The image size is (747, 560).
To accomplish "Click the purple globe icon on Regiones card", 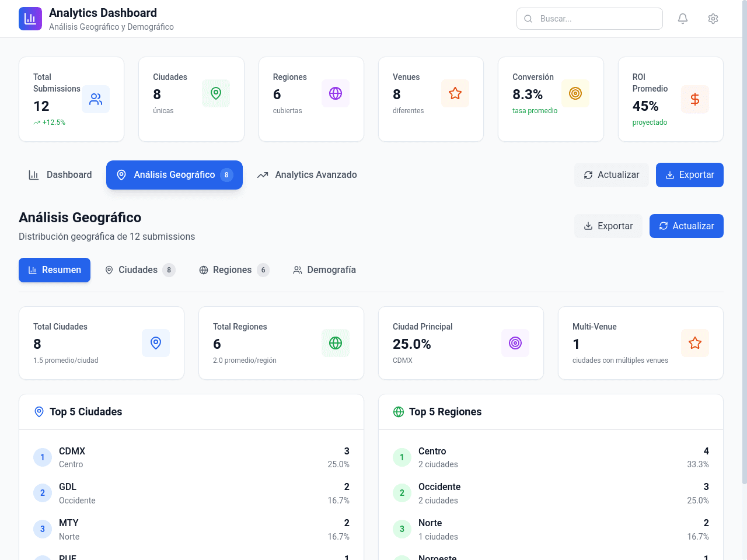I will [336, 93].
